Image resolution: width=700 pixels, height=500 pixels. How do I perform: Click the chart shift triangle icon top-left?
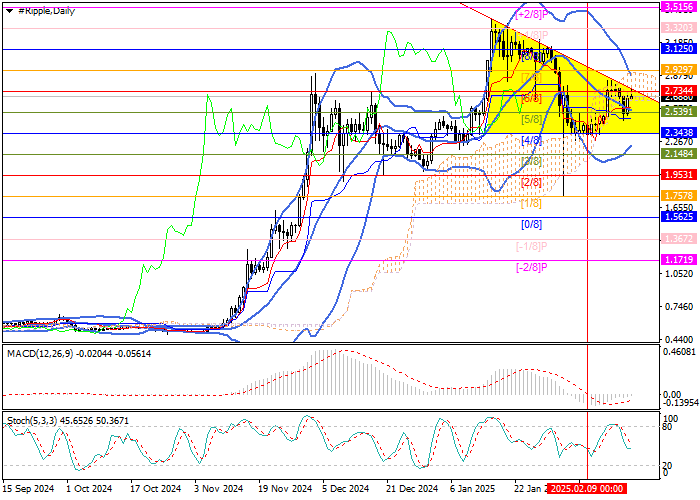(x=6, y=9)
